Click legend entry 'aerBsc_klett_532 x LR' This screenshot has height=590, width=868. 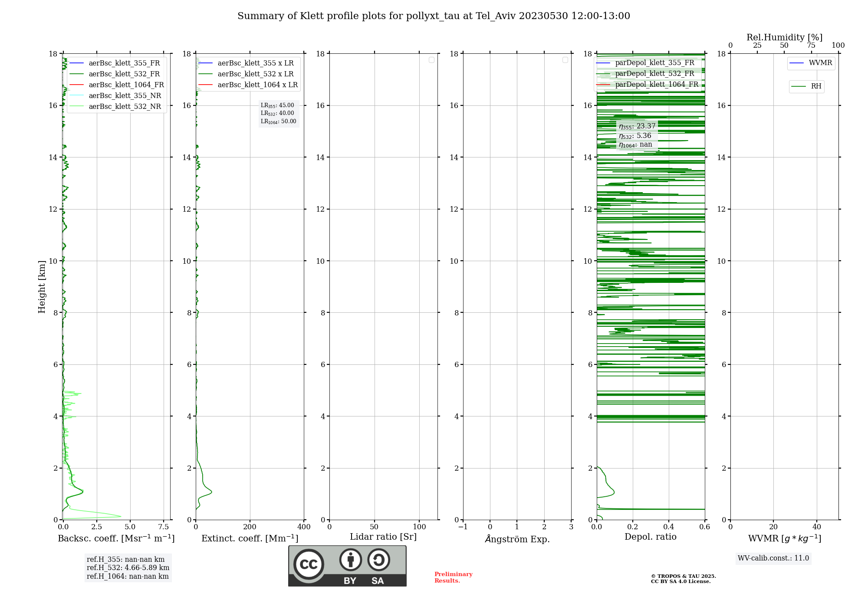pyautogui.click(x=246, y=74)
